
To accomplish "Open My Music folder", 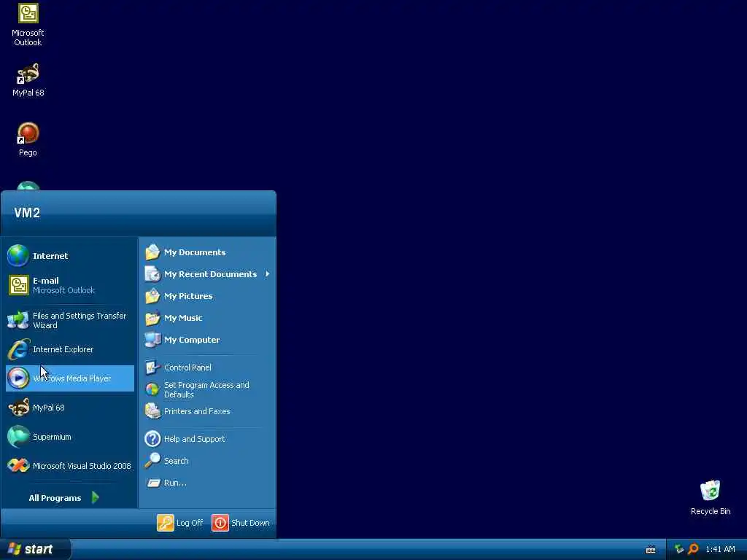I will pos(208,318).
